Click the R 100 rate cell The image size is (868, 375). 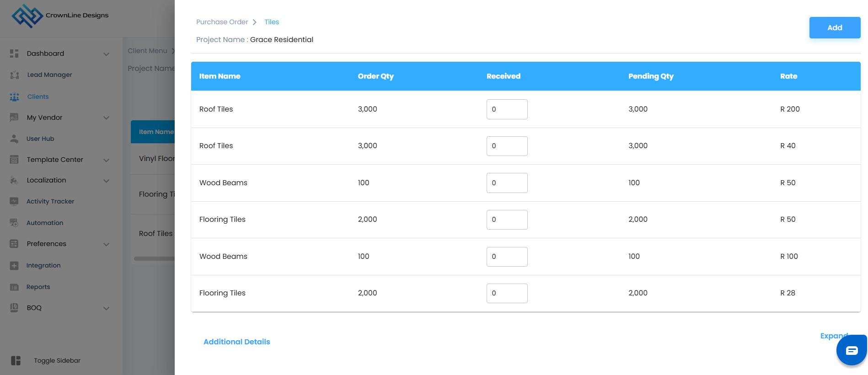789,256
